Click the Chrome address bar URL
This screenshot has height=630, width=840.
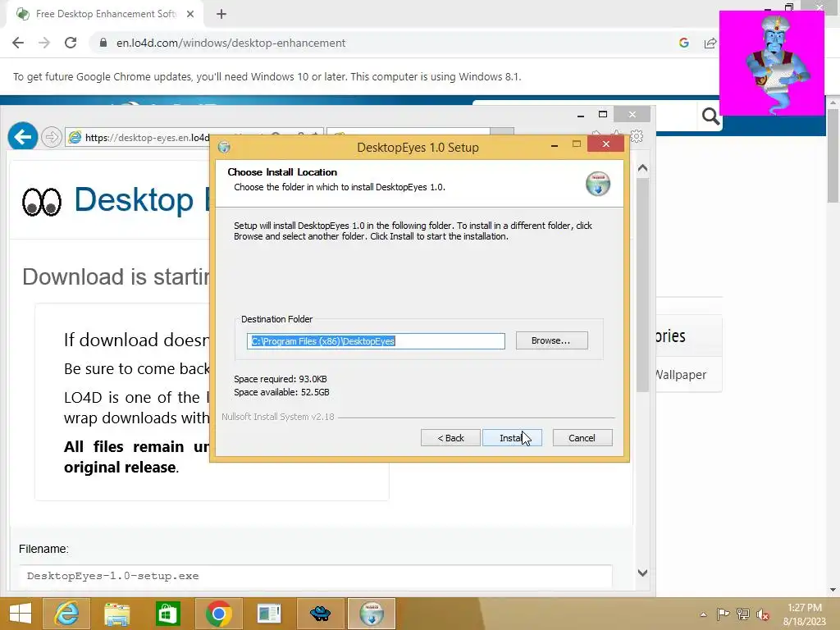click(231, 43)
